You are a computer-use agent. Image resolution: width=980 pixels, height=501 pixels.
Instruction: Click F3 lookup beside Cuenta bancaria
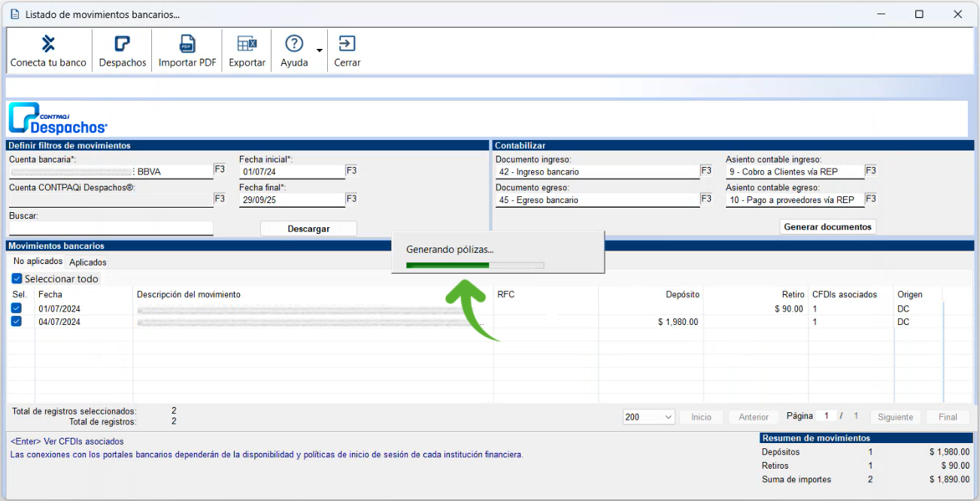pyautogui.click(x=220, y=170)
